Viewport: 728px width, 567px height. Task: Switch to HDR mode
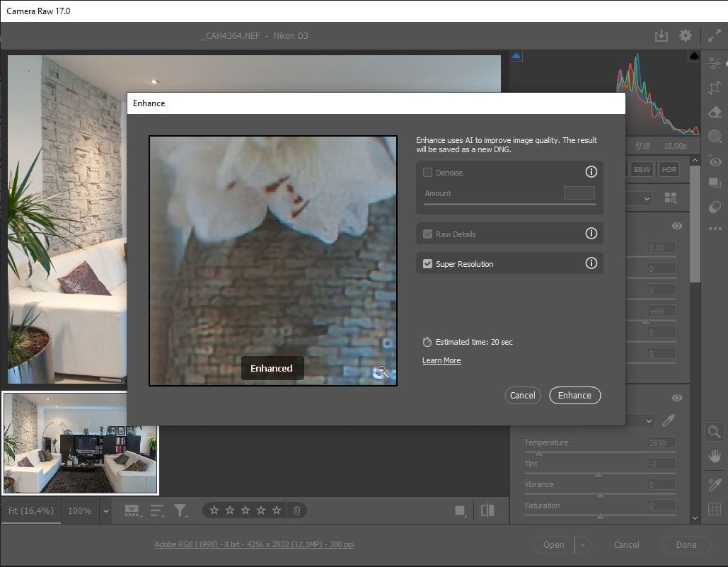(668, 169)
